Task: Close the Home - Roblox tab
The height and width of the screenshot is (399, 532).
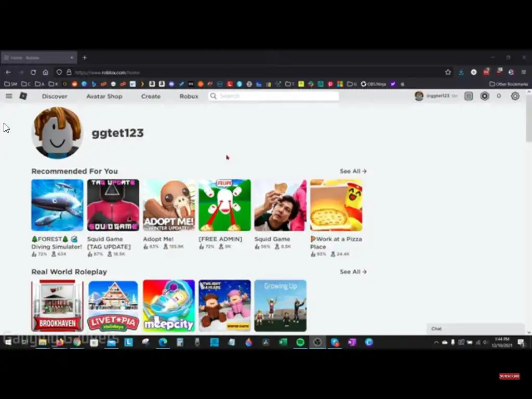Action: [x=72, y=58]
